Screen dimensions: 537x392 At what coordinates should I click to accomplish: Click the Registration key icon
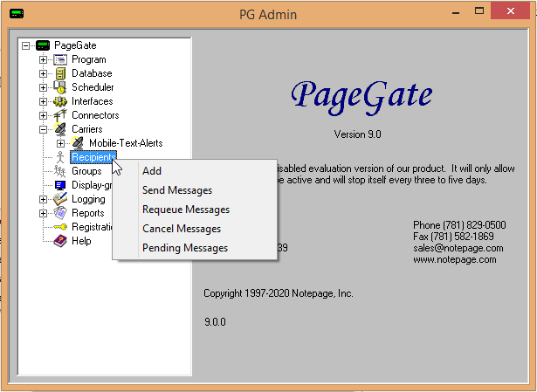(60, 227)
